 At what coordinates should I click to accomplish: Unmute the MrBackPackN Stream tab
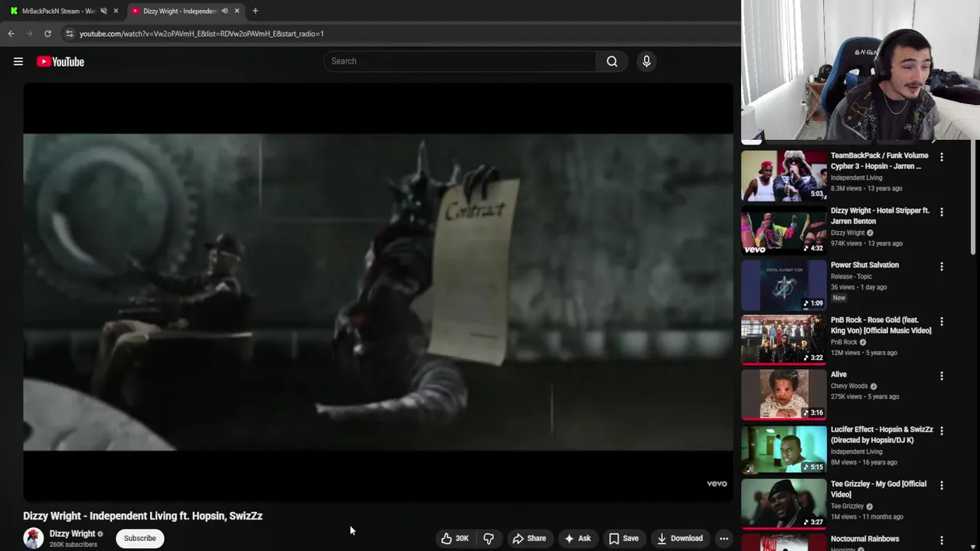coord(103,11)
